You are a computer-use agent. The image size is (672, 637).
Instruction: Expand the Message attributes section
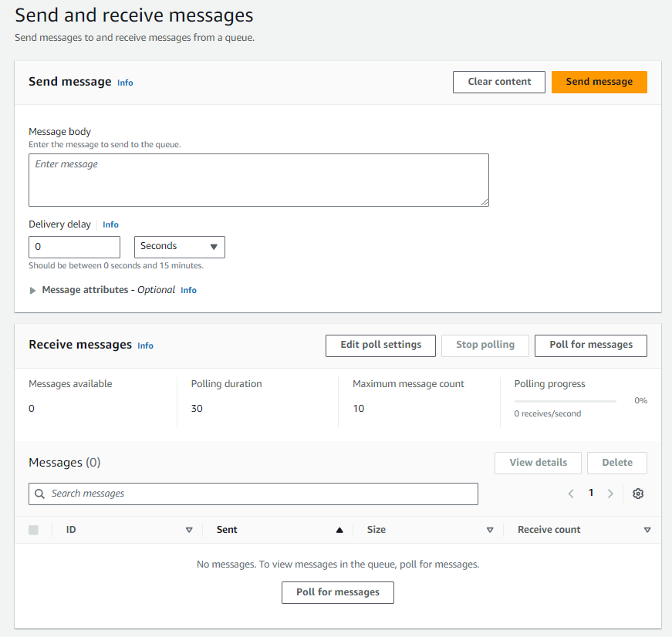point(32,290)
